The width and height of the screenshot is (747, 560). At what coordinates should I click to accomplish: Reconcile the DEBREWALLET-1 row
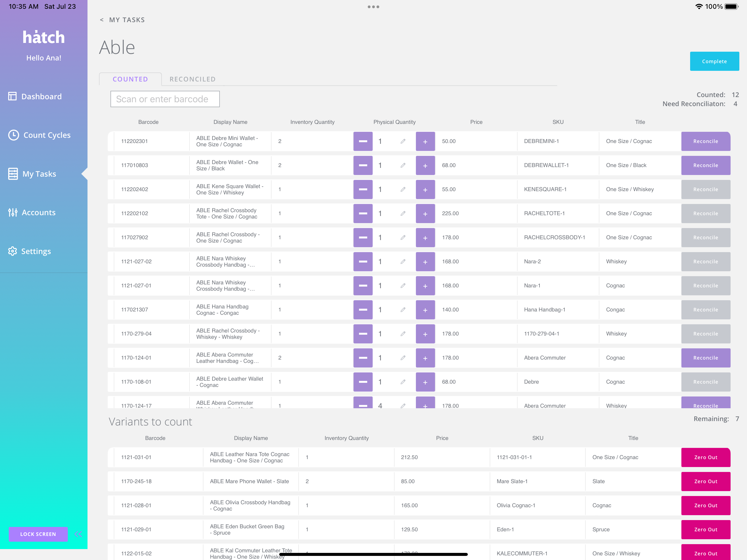tap(705, 165)
